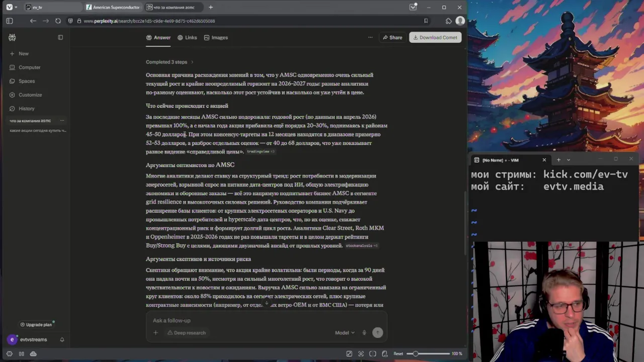644x362 pixels.
Task: Open the mail checkmark icon in tab bar
Action: click(x=413, y=7)
